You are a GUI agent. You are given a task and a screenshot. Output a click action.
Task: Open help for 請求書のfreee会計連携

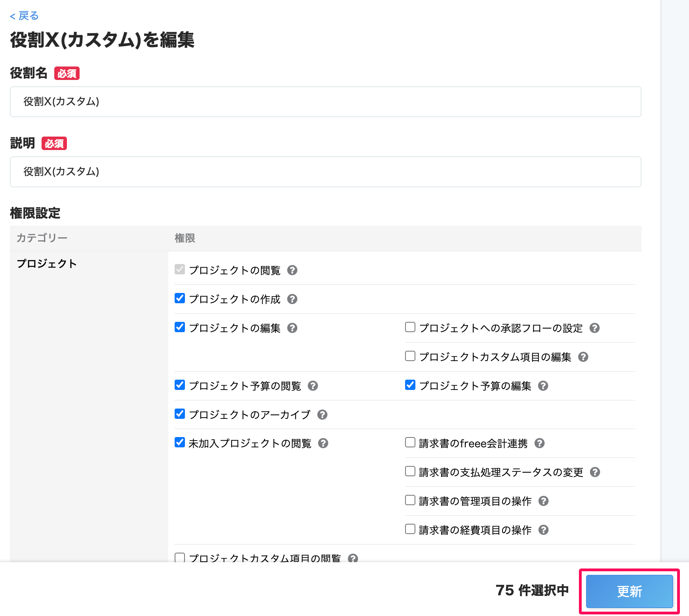539,443
